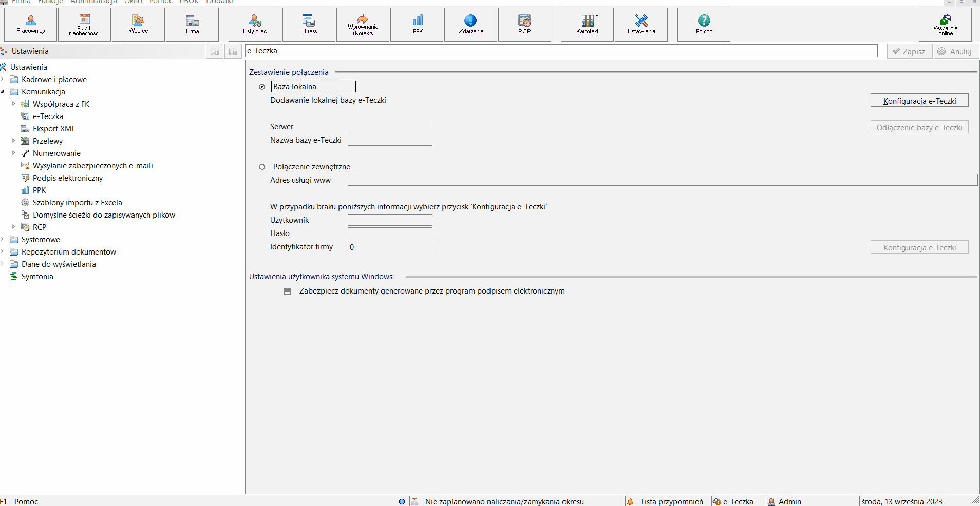Viewport: 980px width, 506px height.
Task: Expand the Repozytorium dokumentów folder
Action: 3,251
